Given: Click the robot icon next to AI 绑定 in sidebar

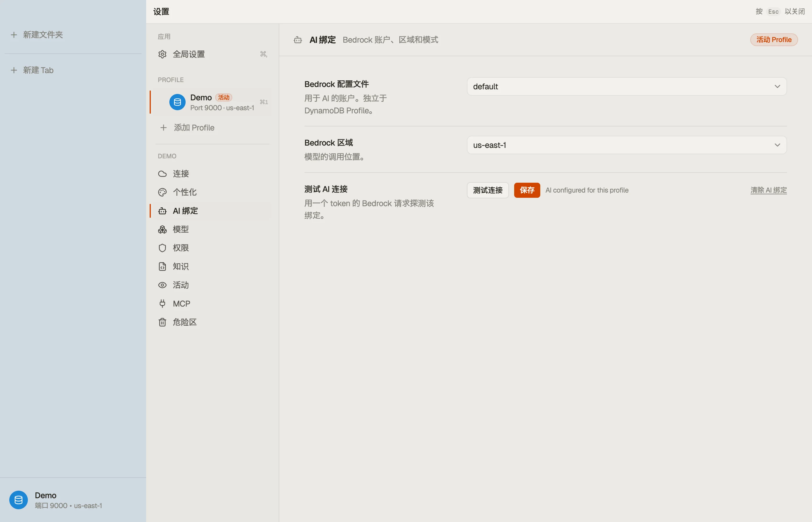Looking at the screenshot, I should 162,211.
